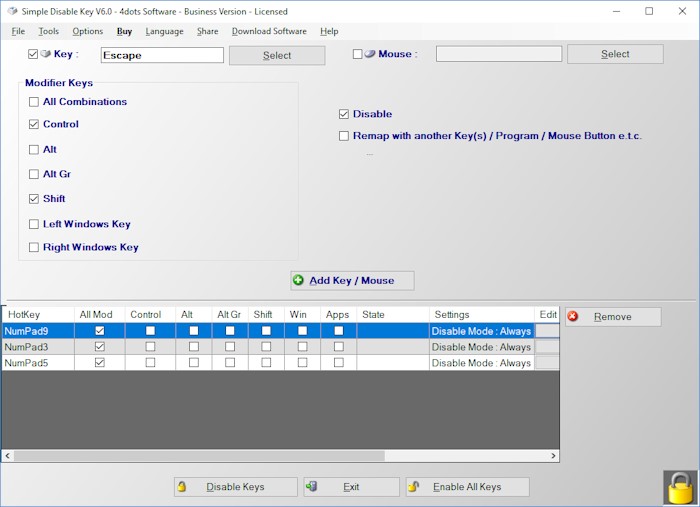Tick the Left Windows Key checkbox
This screenshot has height=507, width=700.
(x=34, y=225)
